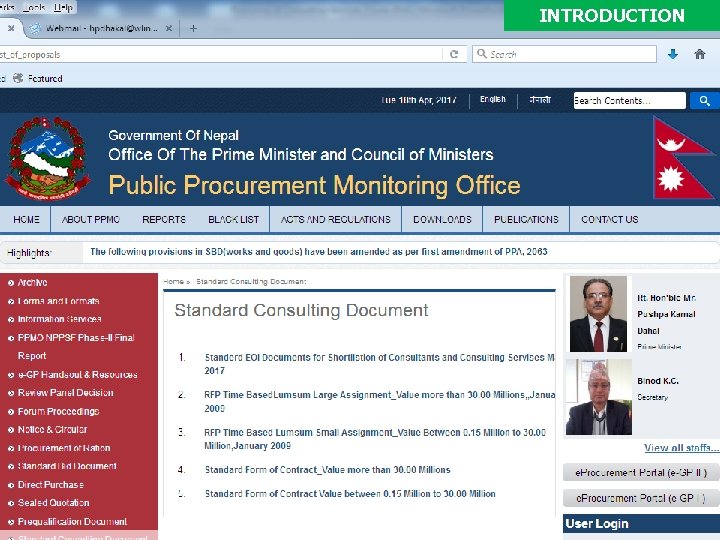Click the Direct Purchase bullet icon
The width and height of the screenshot is (720, 540).
(x=11, y=485)
